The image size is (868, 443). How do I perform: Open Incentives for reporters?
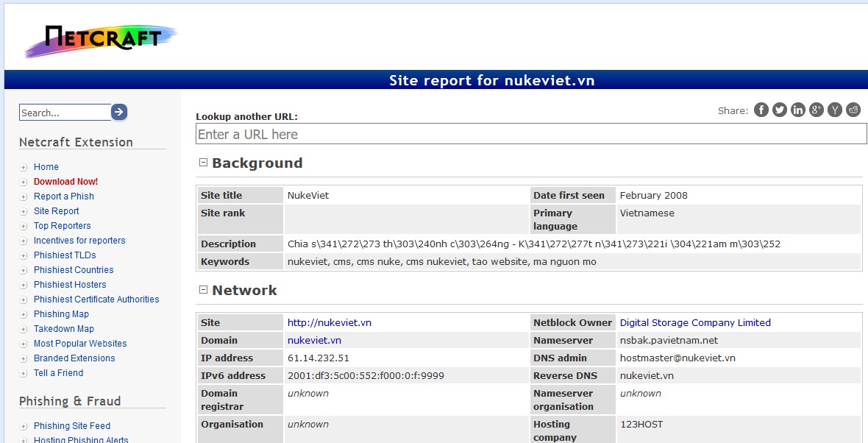79,241
